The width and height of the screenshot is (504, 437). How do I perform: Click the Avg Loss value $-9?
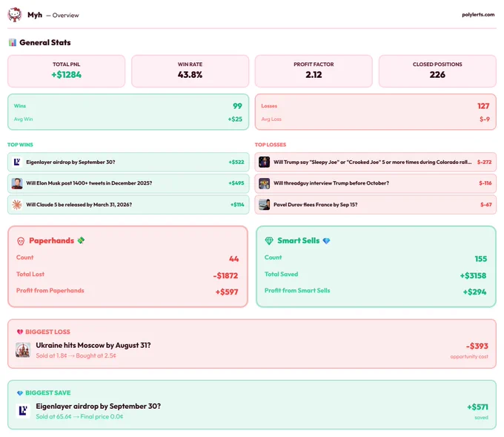coord(485,119)
